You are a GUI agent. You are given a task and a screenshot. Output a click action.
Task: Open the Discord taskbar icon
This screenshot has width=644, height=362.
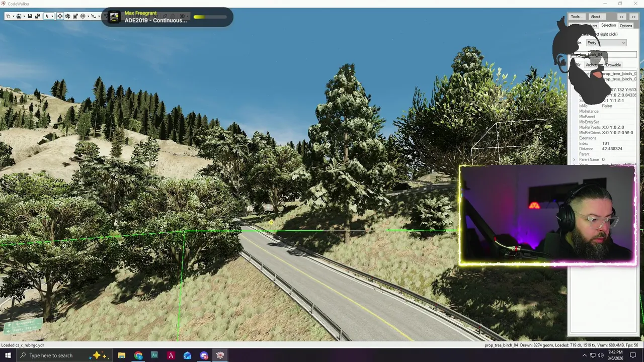204,355
